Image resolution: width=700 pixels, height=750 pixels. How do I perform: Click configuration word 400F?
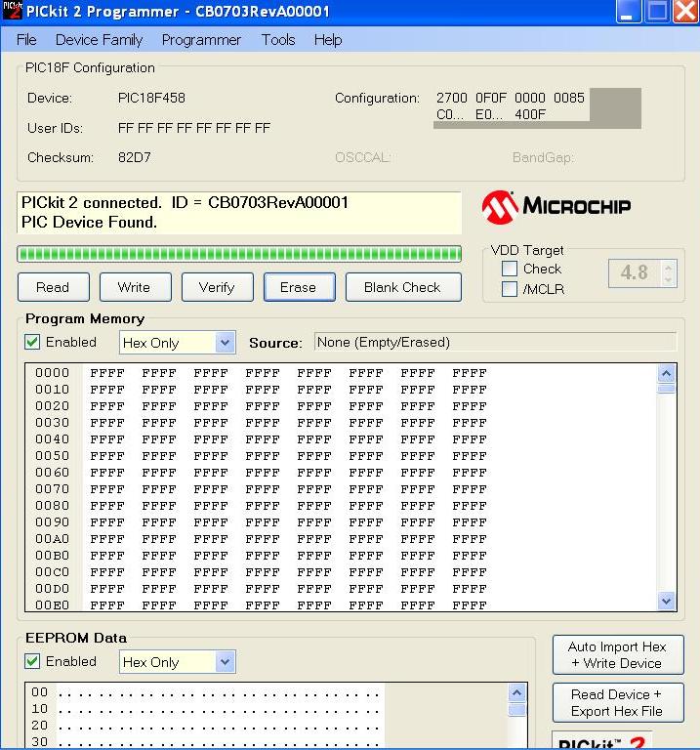click(x=530, y=115)
